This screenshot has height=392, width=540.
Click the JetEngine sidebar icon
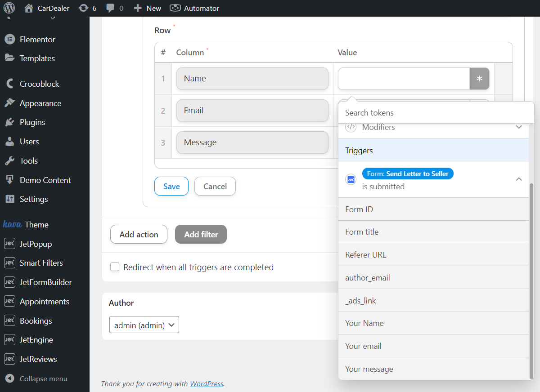click(x=9, y=340)
